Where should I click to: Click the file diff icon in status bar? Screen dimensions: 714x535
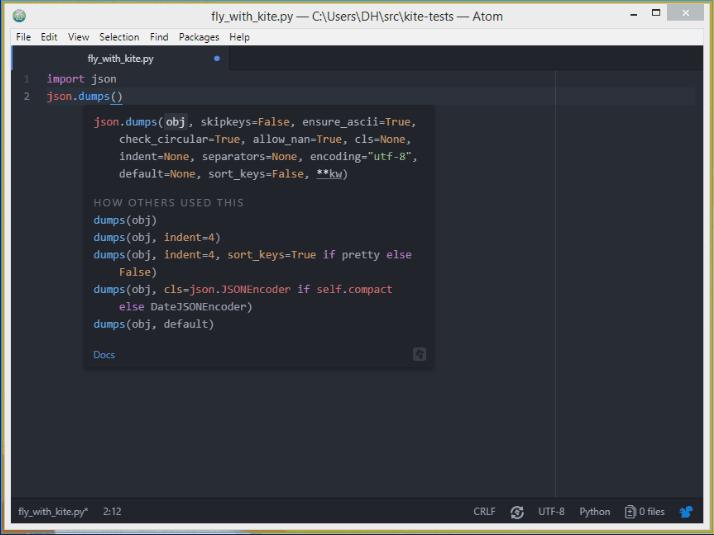tap(630, 512)
